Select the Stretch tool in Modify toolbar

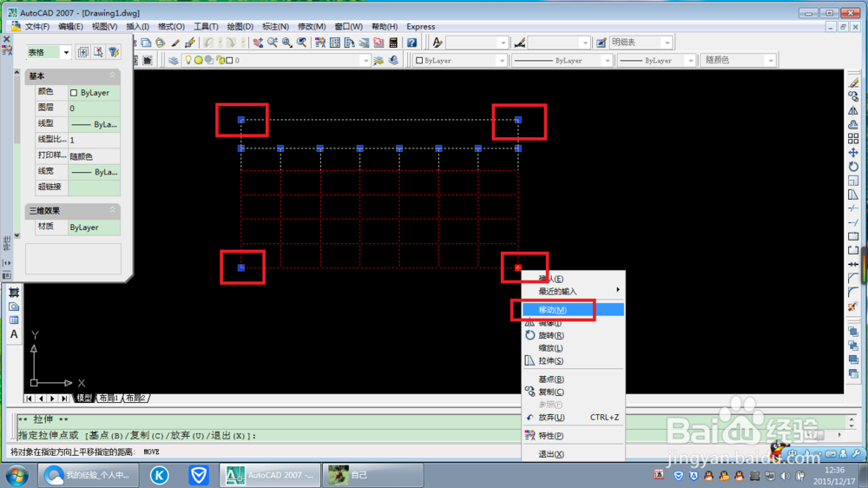pyautogui.click(x=853, y=195)
